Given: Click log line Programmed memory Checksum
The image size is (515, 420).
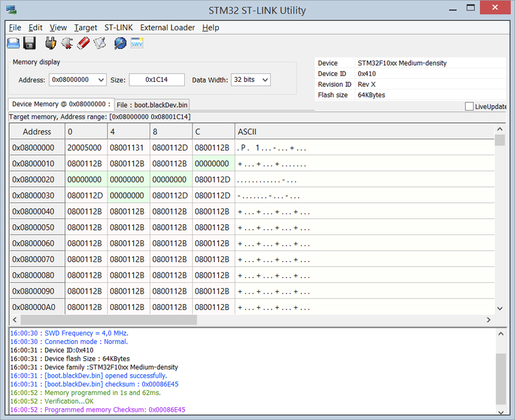Looking at the screenshot, I should tap(98, 410).
